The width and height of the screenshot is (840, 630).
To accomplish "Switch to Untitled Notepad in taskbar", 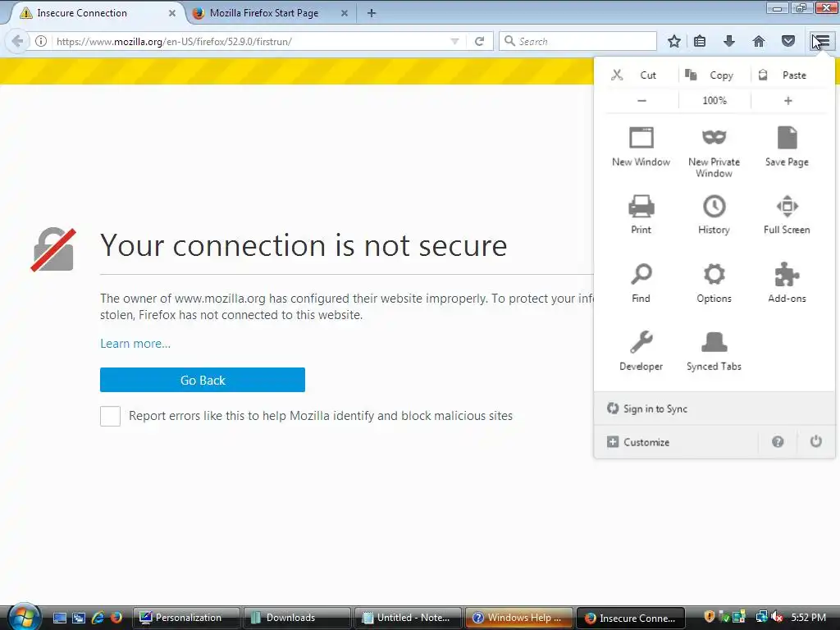I will point(408,618).
